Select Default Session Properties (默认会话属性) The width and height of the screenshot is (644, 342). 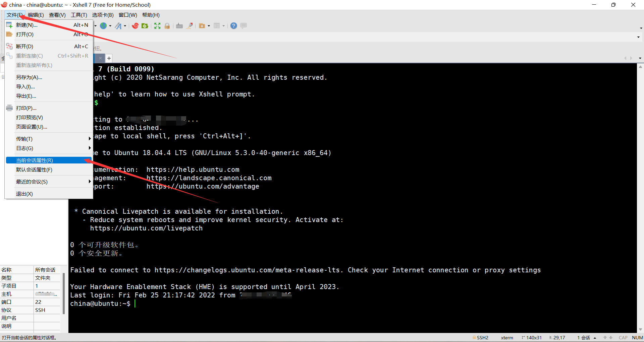pos(49,169)
